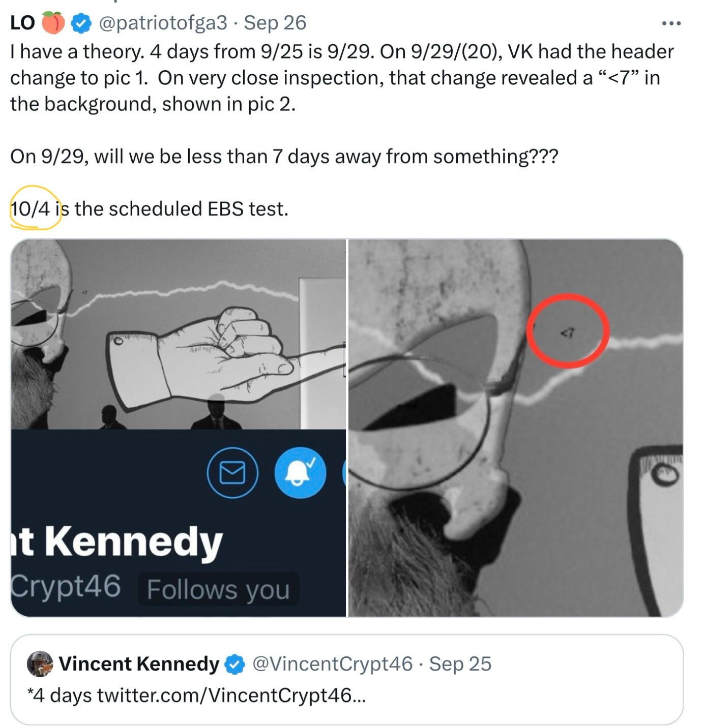Open Vincent Kennedy's small profile avatar
705x728 pixels.
[40, 664]
